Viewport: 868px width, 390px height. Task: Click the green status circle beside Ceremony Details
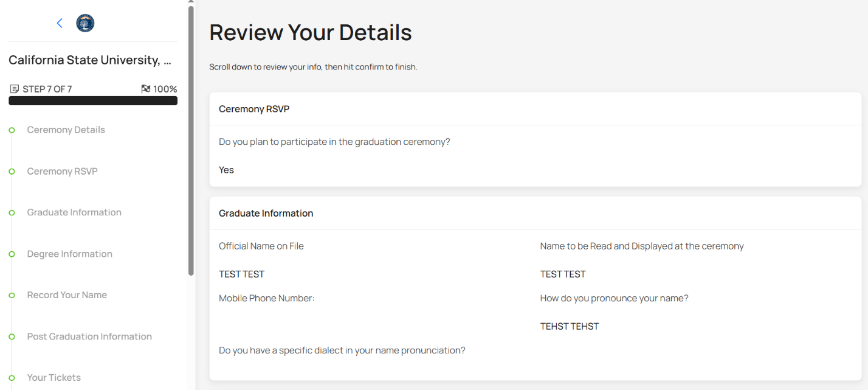tap(12, 130)
